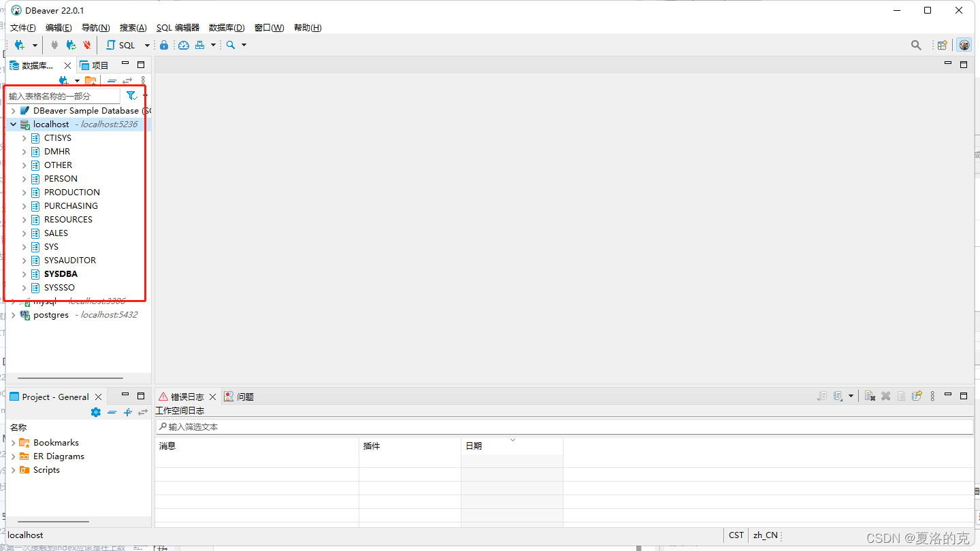This screenshot has height=551, width=980.
Task: Open project settings gear icon
Action: point(96,412)
